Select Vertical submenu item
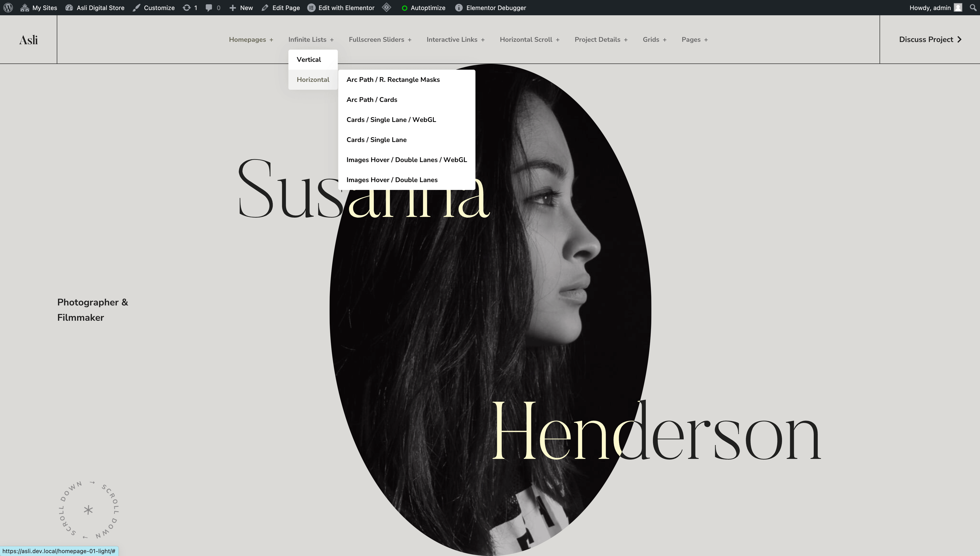The width and height of the screenshot is (980, 556). click(308, 60)
